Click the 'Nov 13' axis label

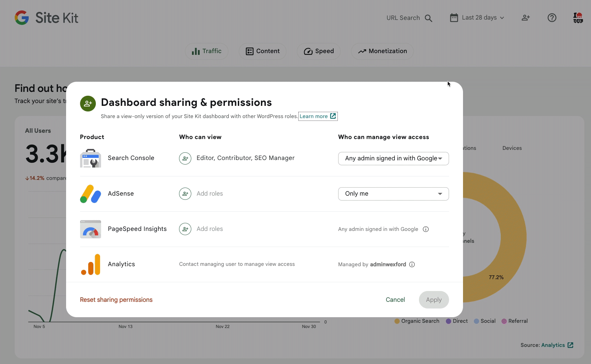tap(125, 327)
